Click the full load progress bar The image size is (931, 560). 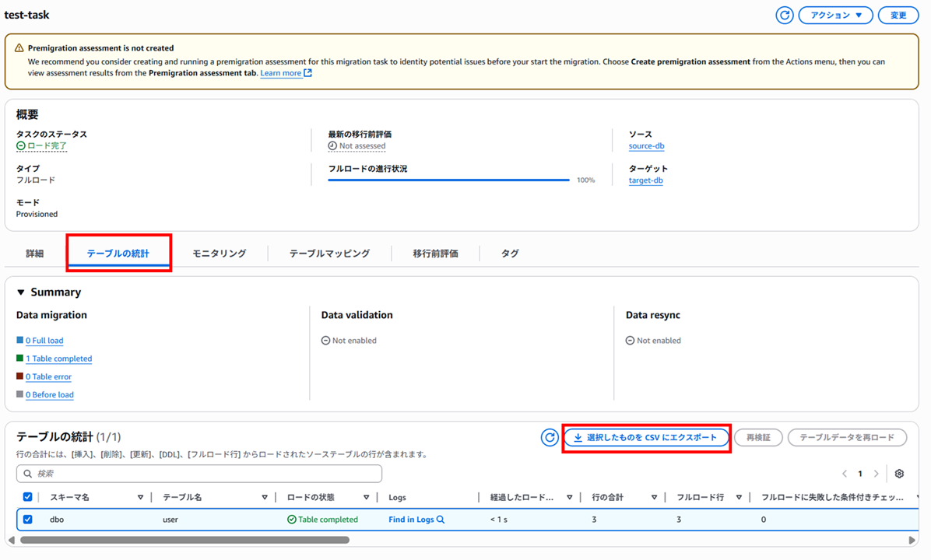[x=449, y=180]
